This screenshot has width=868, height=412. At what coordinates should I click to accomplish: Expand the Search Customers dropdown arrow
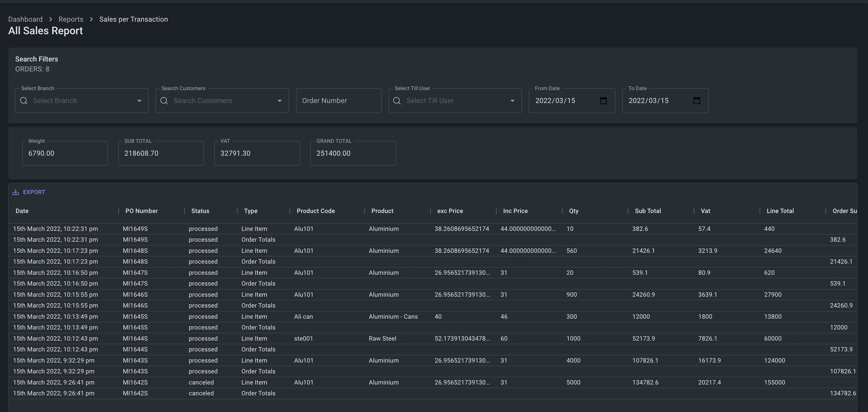point(279,101)
